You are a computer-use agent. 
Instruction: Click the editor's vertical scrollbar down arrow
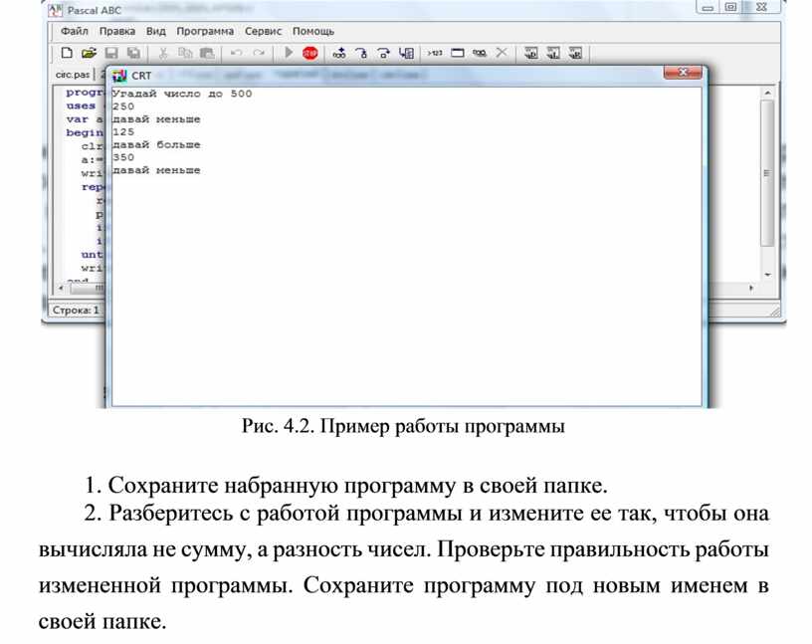[x=767, y=274]
